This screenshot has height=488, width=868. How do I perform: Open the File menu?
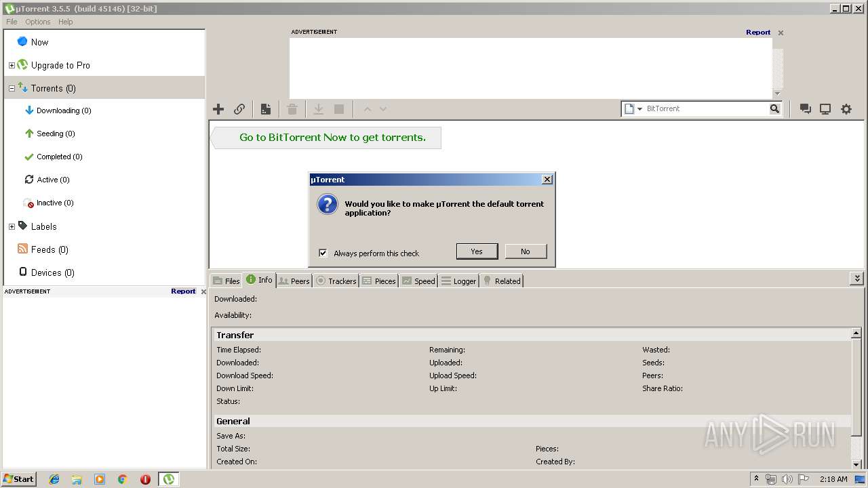[12, 22]
